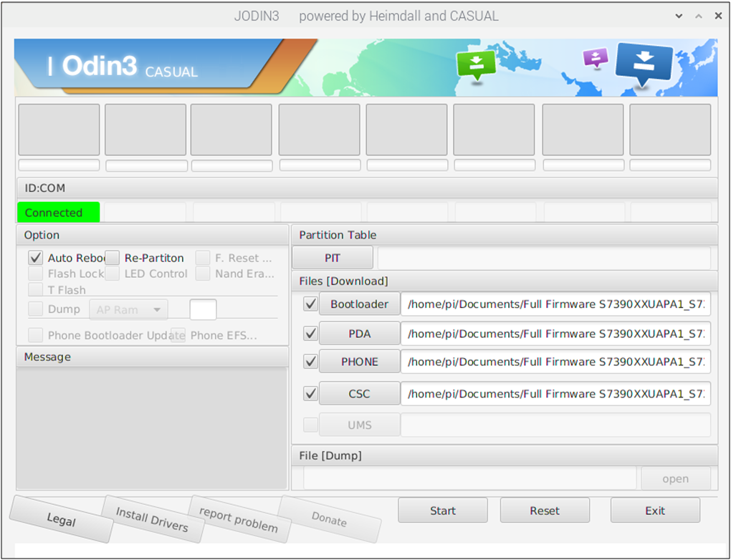Click the large blue download icon in banner
The height and width of the screenshot is (560, 731).
click(644, 63)
